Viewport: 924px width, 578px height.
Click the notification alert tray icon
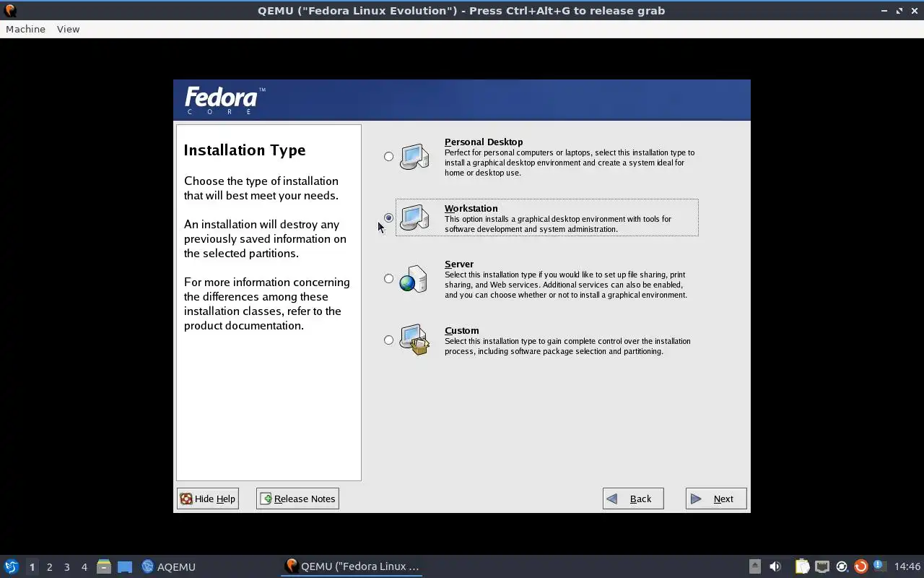[x=879, y=566]
